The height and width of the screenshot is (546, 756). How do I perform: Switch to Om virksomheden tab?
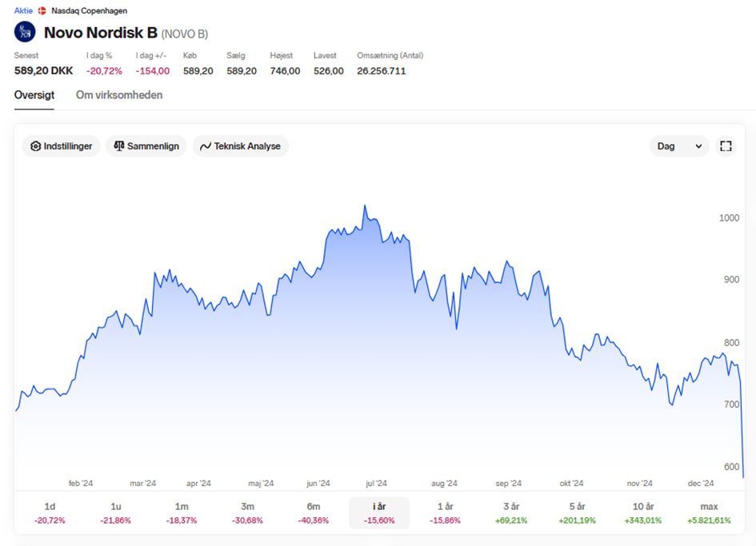(x=119, y=95)
